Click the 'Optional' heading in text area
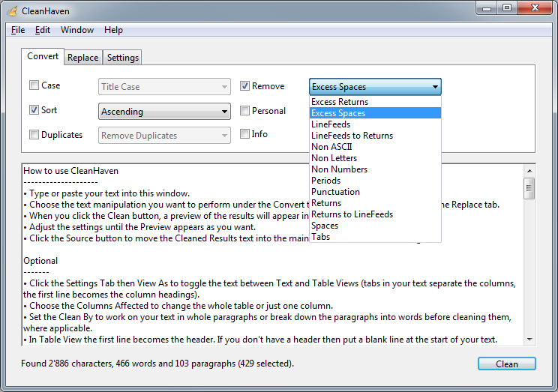 pos(40,261)
